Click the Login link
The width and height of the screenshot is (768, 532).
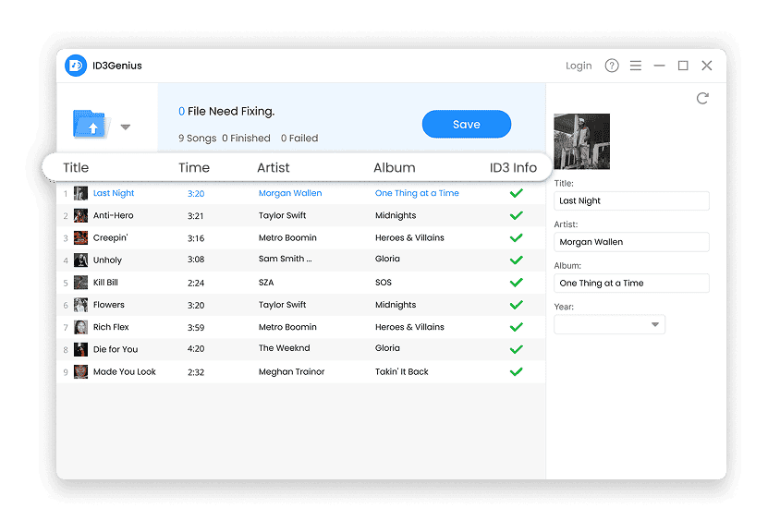(x=579, y=66)
